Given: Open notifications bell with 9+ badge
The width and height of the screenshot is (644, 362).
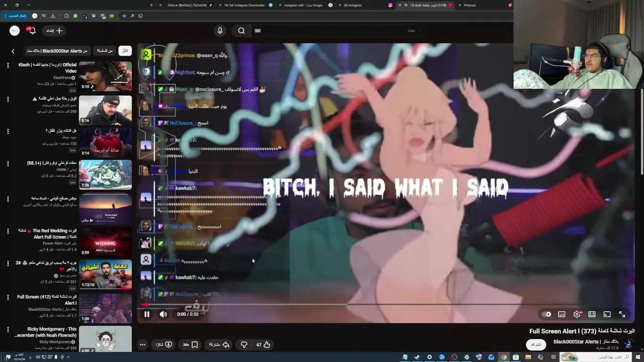Looking at the screenshot, I should pos(32,31).
